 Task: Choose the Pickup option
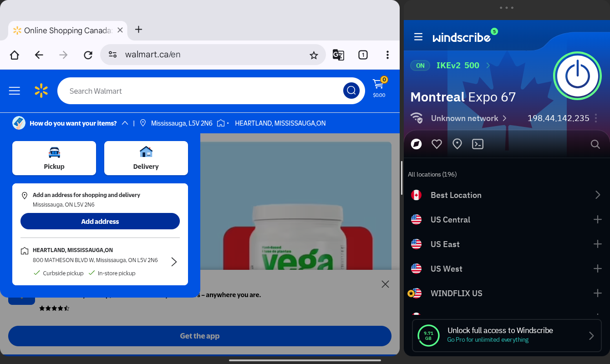tap(54, 158)
